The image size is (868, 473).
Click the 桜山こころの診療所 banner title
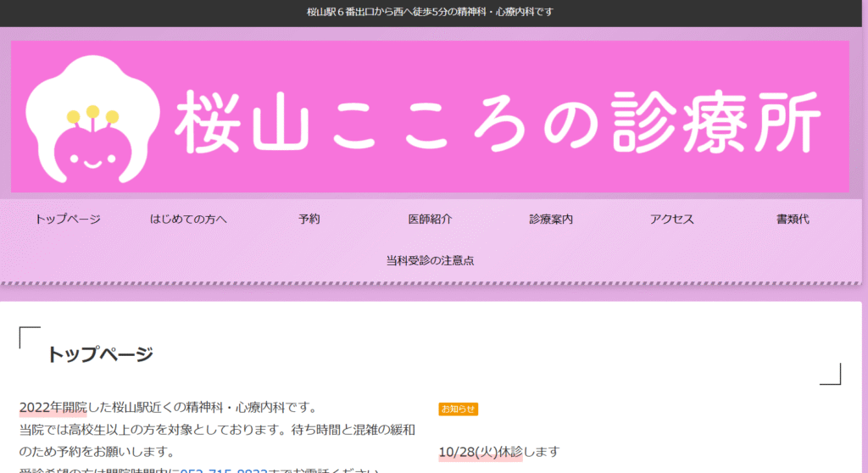click(498, 120)
